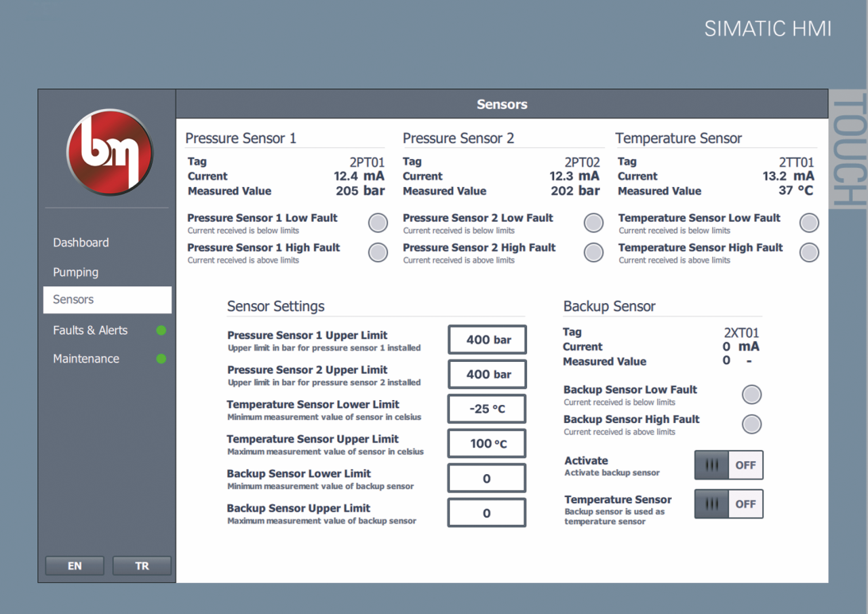
Task: Select the Sensors menu item
Action: 107,300
